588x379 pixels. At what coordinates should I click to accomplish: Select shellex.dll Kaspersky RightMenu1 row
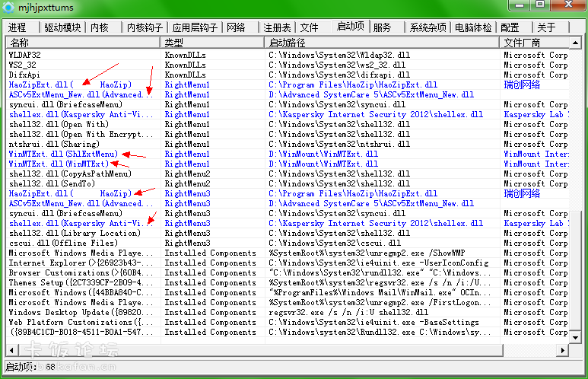[x=288, y=114]
